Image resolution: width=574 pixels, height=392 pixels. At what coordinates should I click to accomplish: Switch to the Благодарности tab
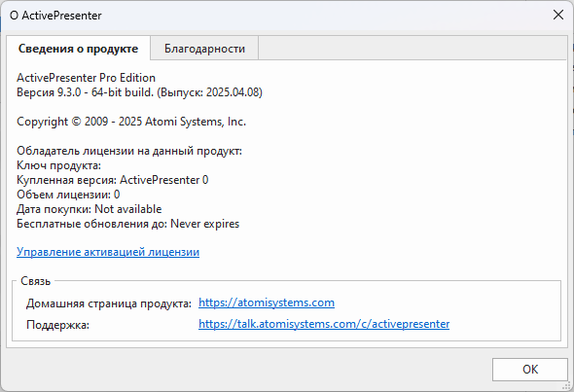[204, 49]
